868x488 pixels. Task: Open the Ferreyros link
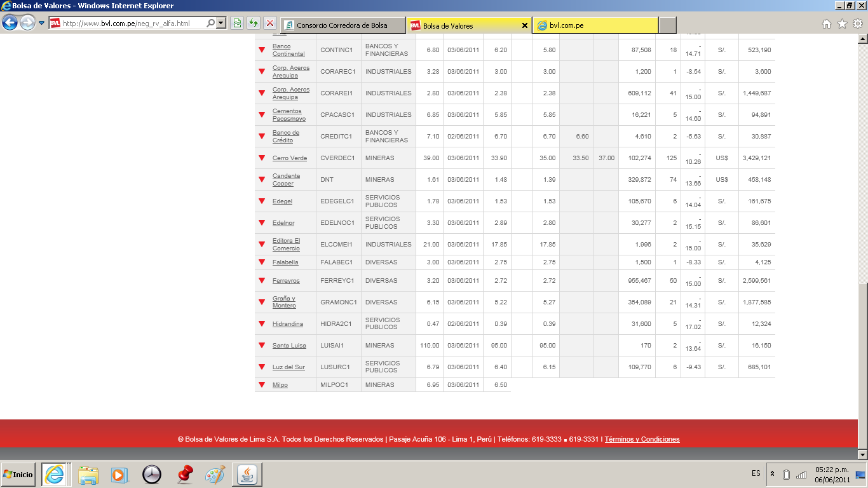click(286, 281)
